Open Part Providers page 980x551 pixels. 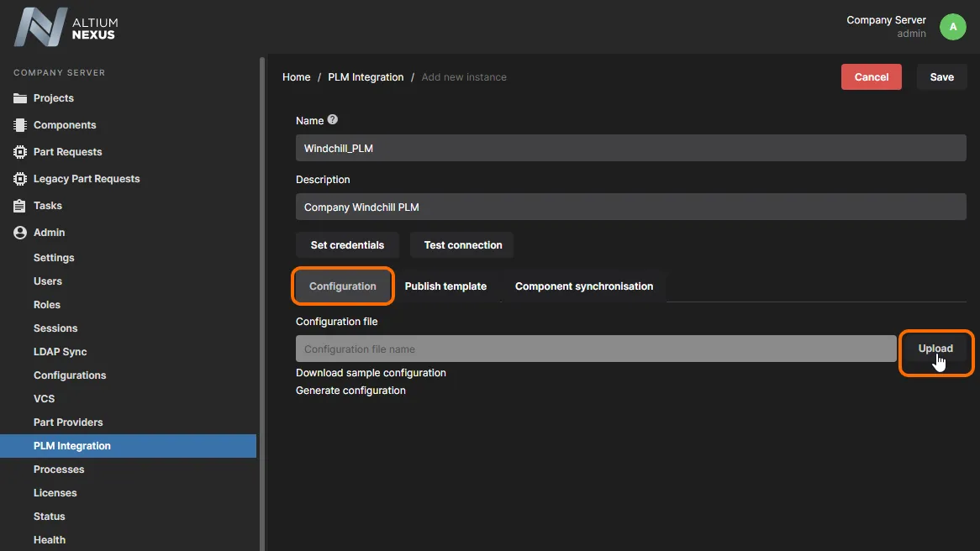tap(68, 422)
